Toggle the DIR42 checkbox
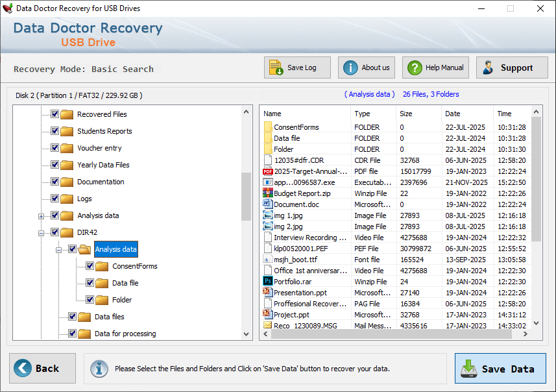Screen dimensions: 556x392 point(54,232)
